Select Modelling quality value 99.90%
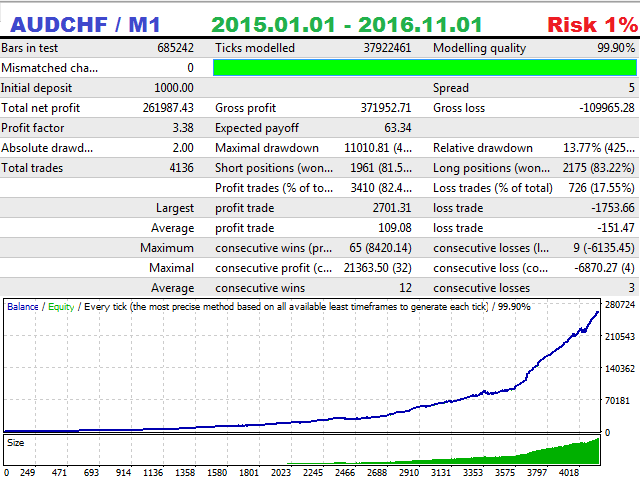This screenshot has width=640, height=480. click(616, 48)
